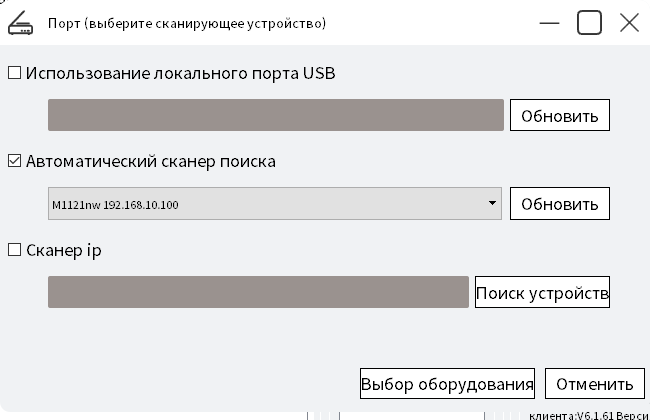Click the dropdown arrow of the scanner list

point(493,204)
